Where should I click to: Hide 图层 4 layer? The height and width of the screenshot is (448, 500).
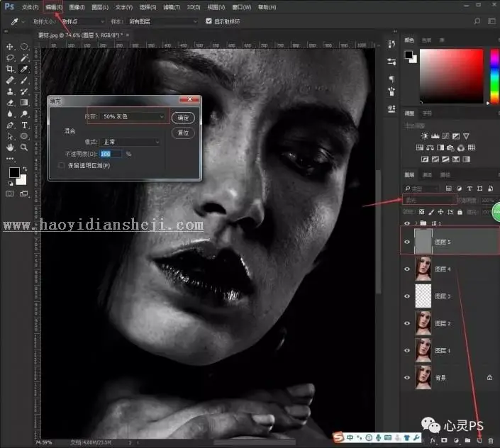407,269
